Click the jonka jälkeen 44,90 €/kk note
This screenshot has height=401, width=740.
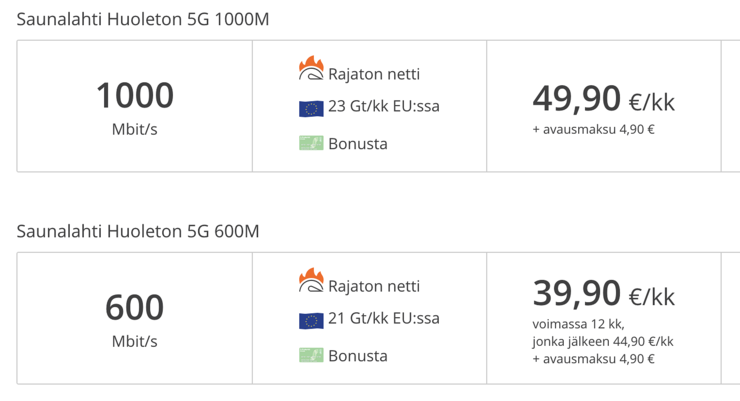tap(603, 342)
